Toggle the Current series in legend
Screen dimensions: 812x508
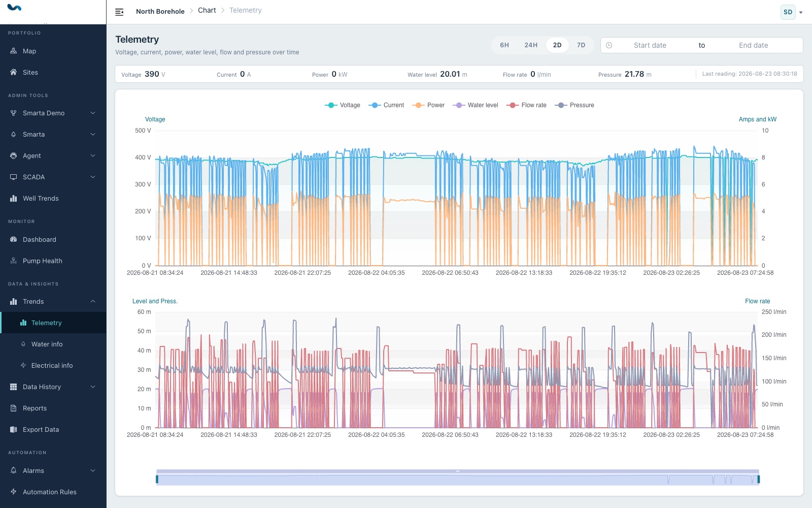[386, 105]
